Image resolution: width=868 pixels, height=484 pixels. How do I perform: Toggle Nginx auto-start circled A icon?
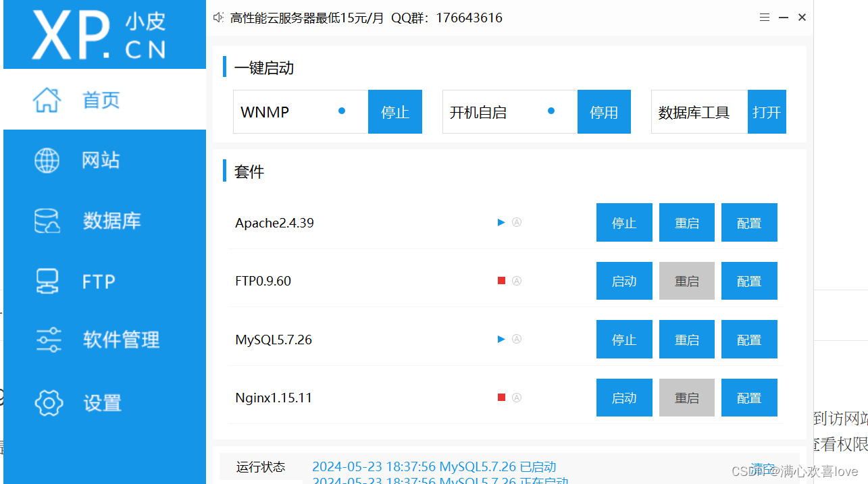pyautogui.click(x=517, y=398)
